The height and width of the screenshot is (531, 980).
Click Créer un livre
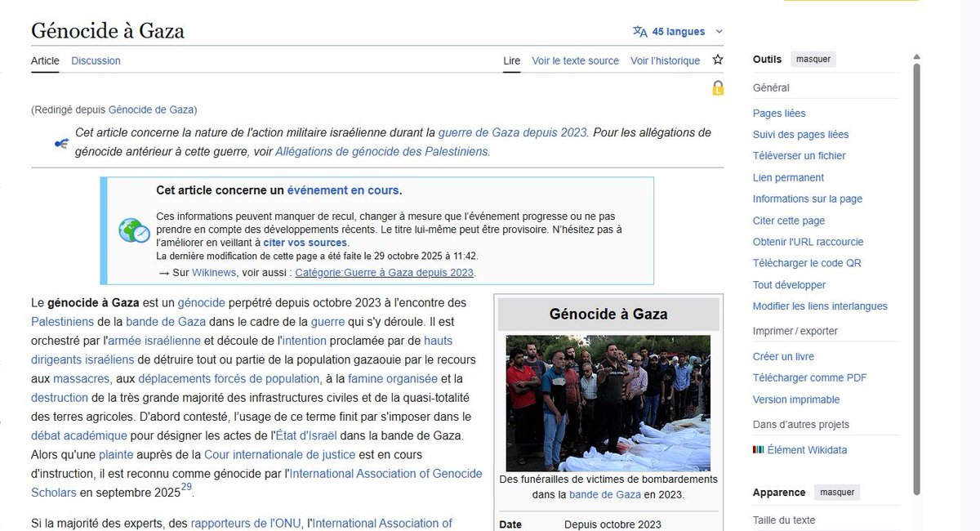click(x=783, y=357)
